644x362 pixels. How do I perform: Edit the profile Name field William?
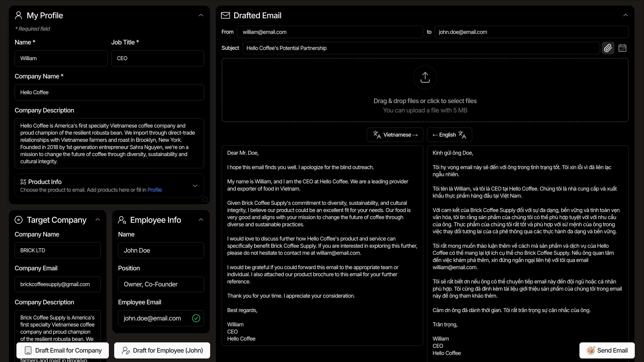61,58
